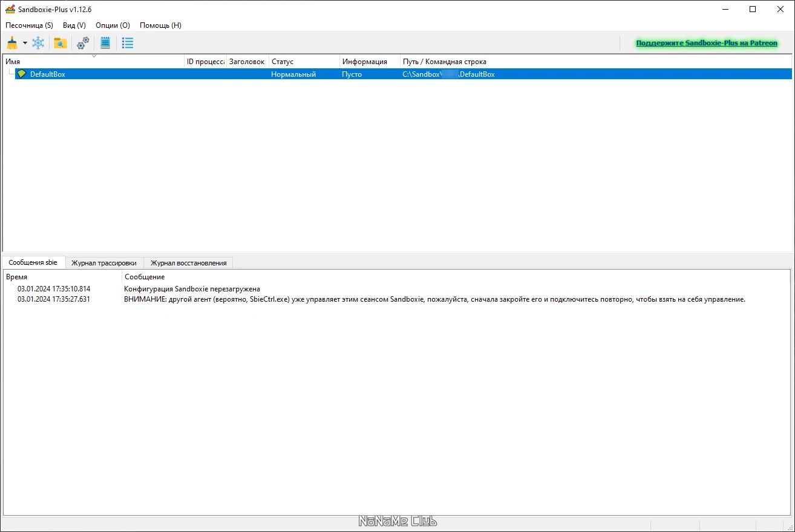This screenshot has height=532, width=795.
Task: Sort by the Имя column header
Action: point(94,61)
